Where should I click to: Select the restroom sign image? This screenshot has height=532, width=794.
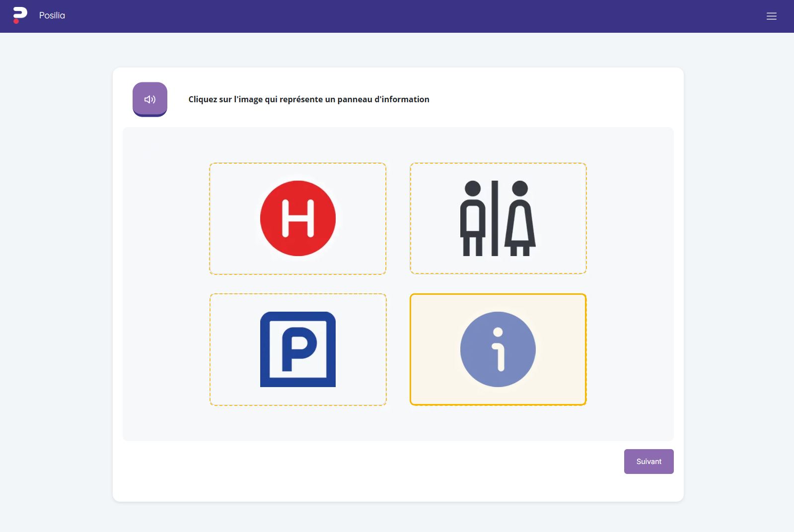pyautogui.click(x=498, y=218)
